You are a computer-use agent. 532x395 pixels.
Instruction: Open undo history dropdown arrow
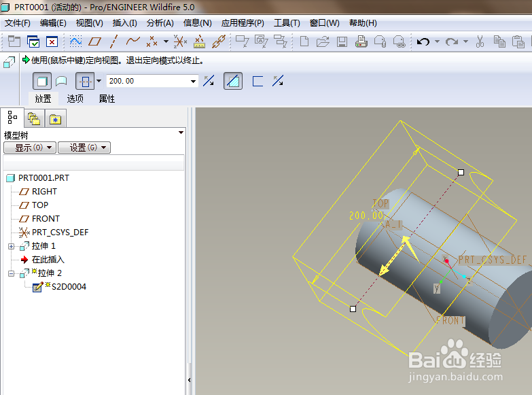437,41
